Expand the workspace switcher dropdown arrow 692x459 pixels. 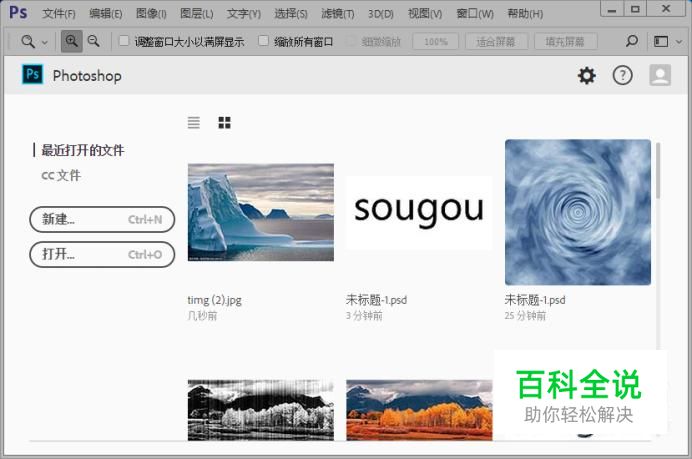pos(679,42)
